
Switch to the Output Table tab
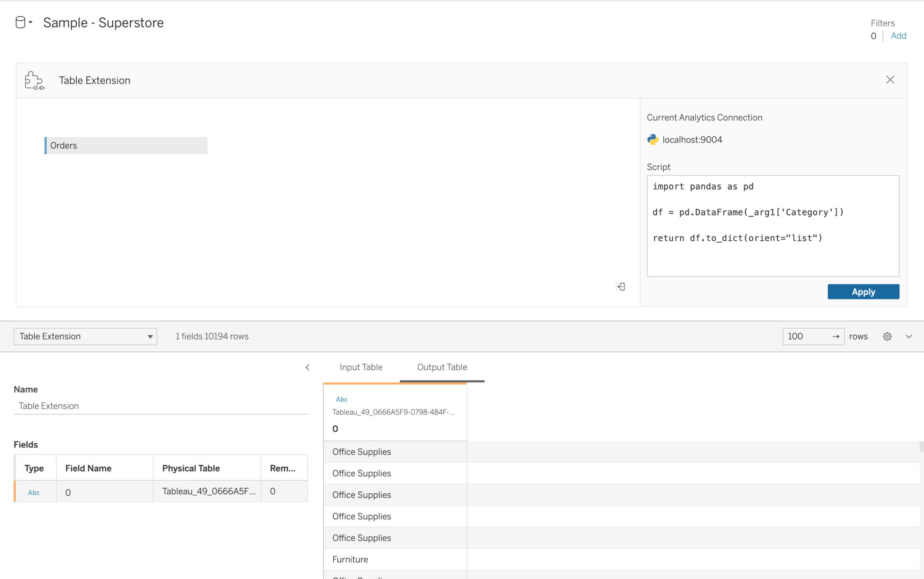point(442,367)
